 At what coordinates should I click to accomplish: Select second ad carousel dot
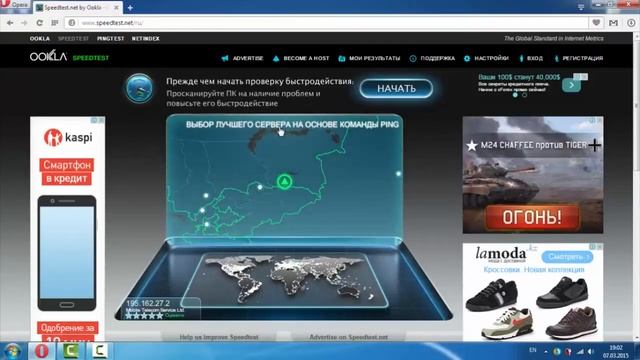(x=524, y=95)
